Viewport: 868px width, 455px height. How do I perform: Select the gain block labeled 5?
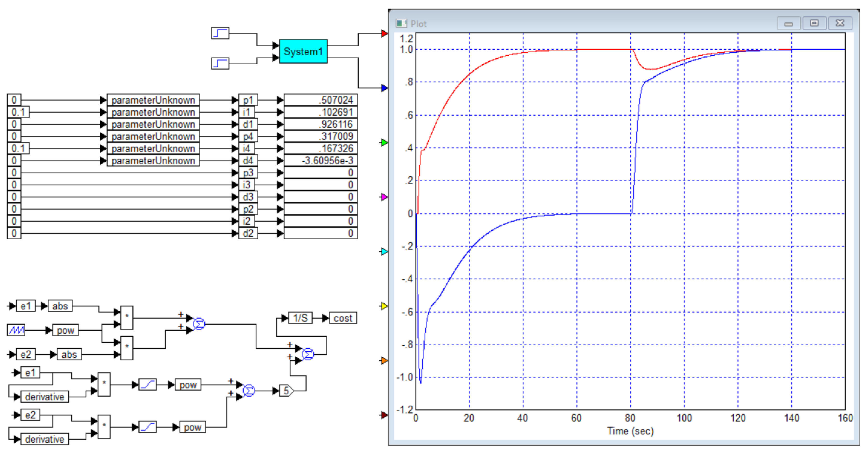pos(286,391)
